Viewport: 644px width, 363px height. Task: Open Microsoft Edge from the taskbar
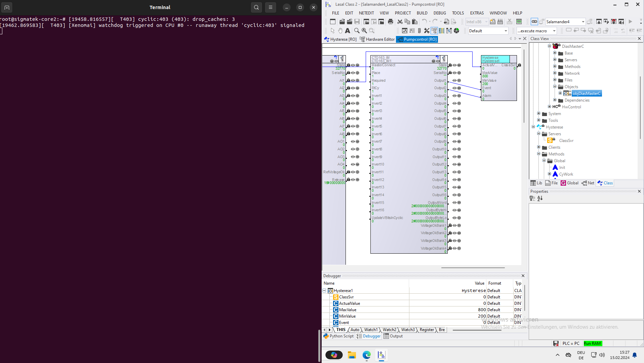pos(366,355)
